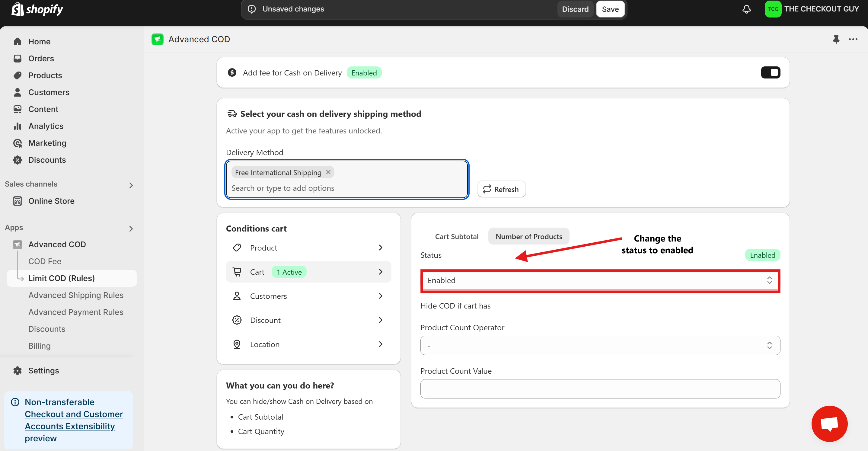Open Advanced Payment Rules
Viewport: 868px width, 451px height.
click(x=76, y=312)
